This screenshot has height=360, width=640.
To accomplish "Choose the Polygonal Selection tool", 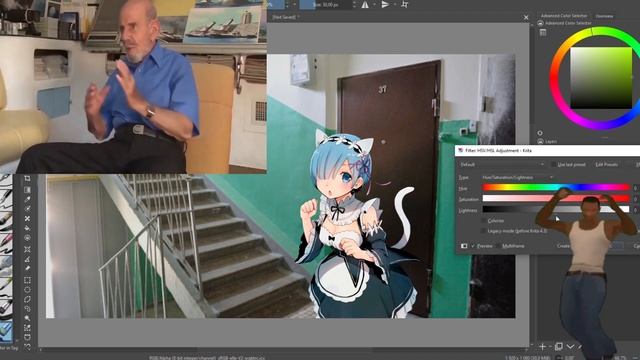I will (27, 299).
